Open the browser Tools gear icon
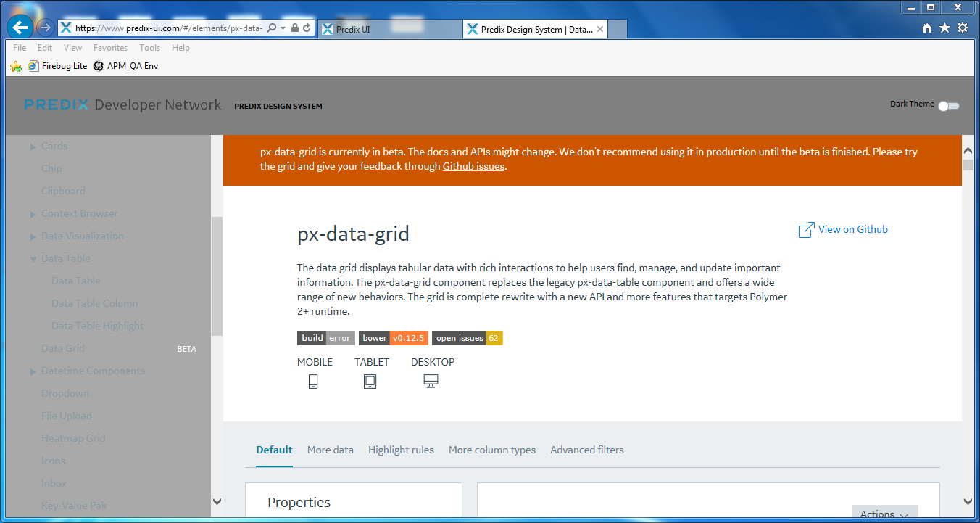 963,28
